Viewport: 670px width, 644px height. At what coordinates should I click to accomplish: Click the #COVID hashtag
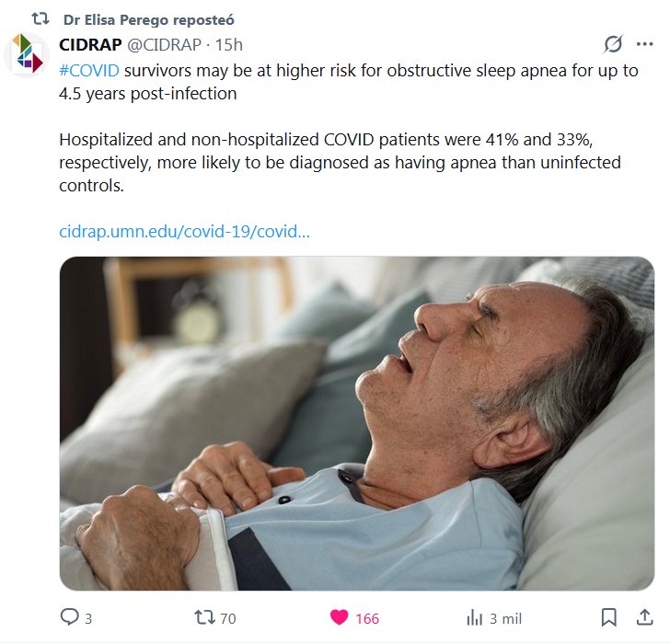[x=88, y=71]
